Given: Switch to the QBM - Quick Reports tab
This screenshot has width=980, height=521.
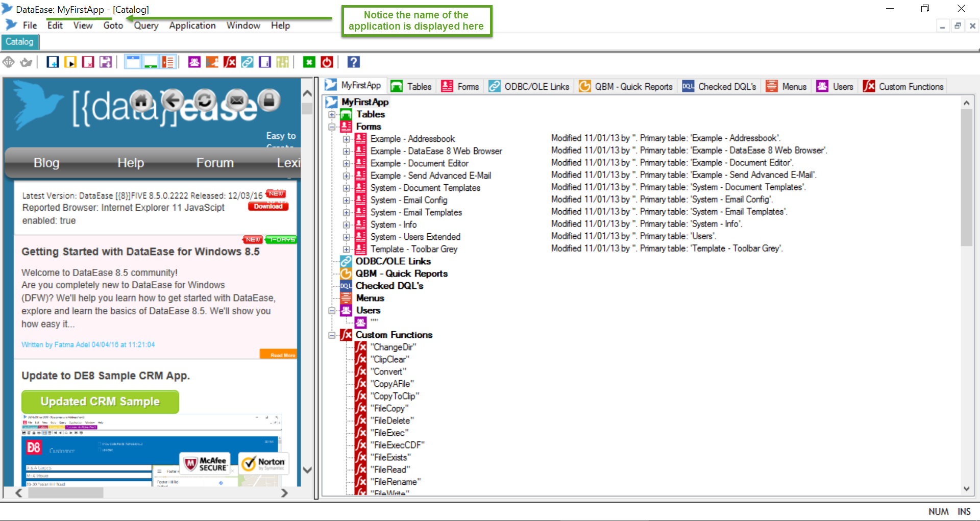Looking at the screenshot, I should (x=626, y=86).
